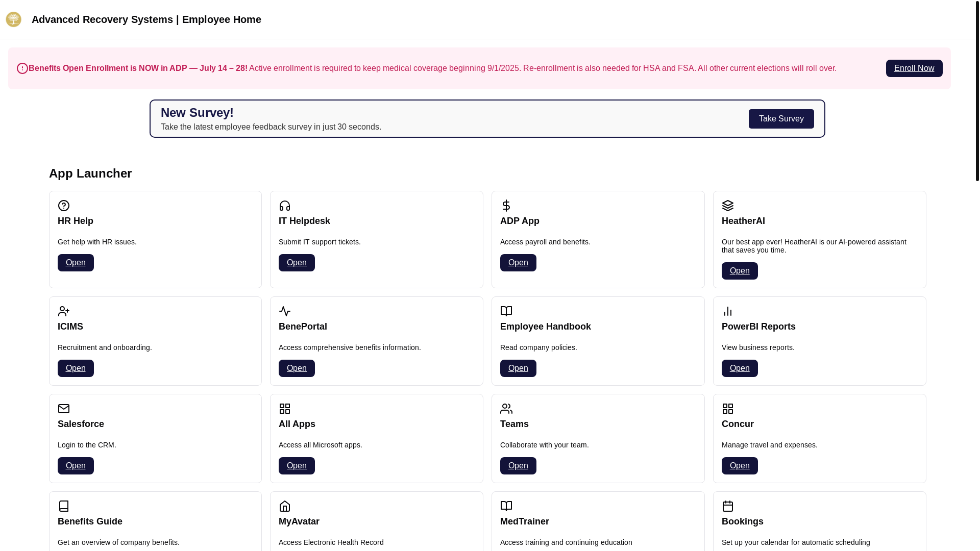Screen dimensions: 980x551
Task: Open the BenePortal app
Action: [297, 368]
